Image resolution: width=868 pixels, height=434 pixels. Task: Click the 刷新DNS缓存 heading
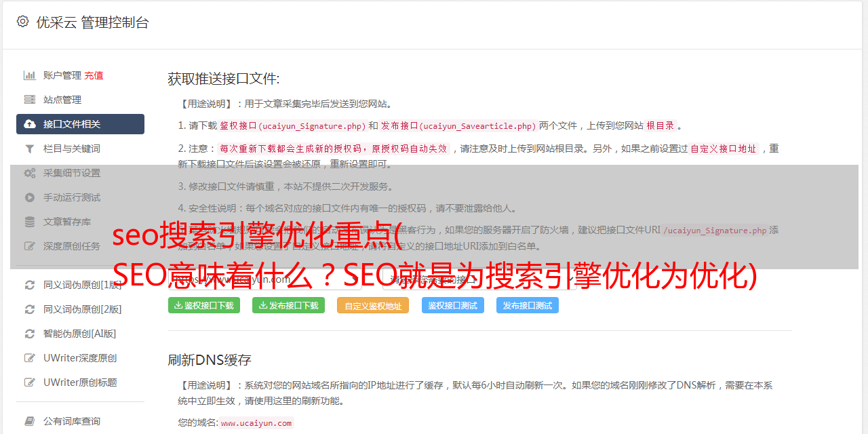(x=210, y=360)
